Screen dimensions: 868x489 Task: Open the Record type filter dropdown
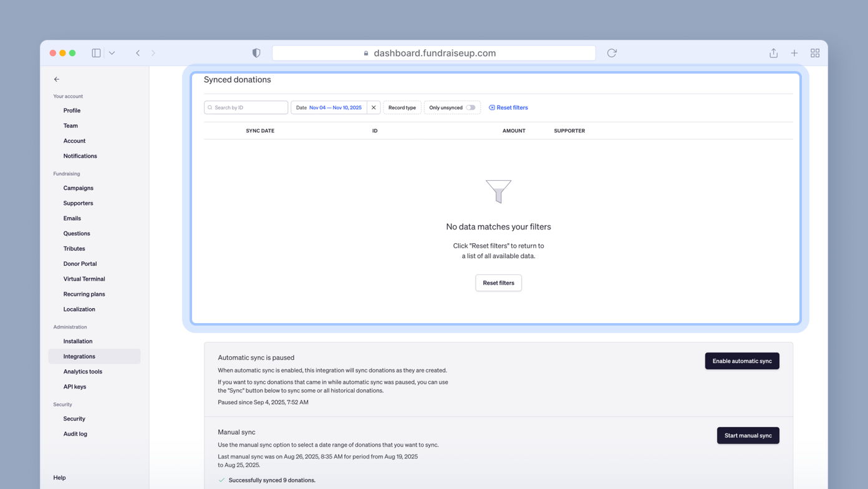tap(402, 107)
